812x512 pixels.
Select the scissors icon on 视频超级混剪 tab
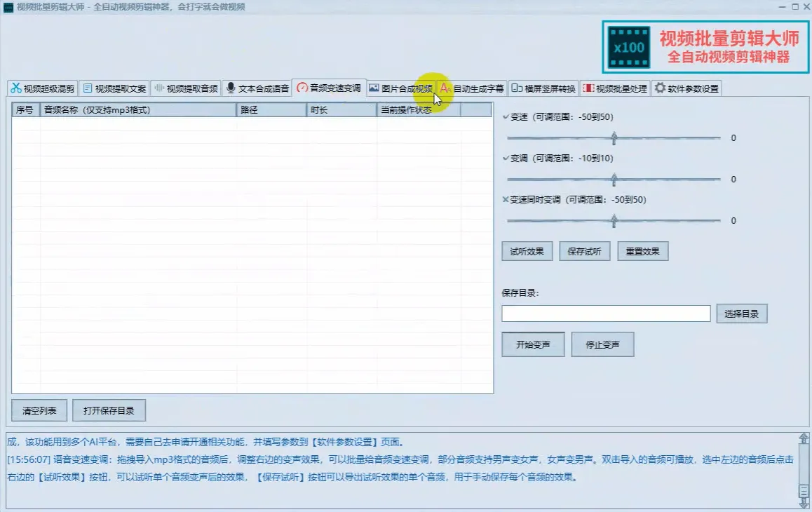click(17, 88)
